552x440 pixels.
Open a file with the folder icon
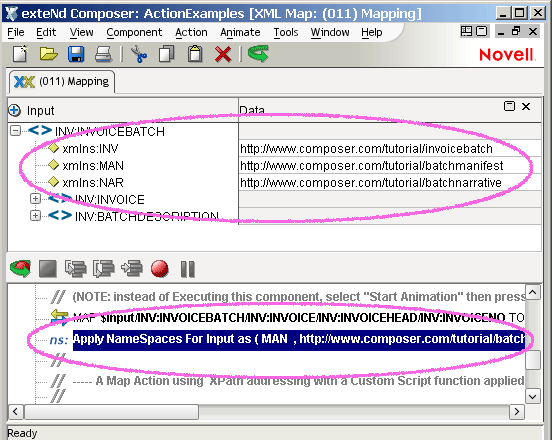click(48, 54)
